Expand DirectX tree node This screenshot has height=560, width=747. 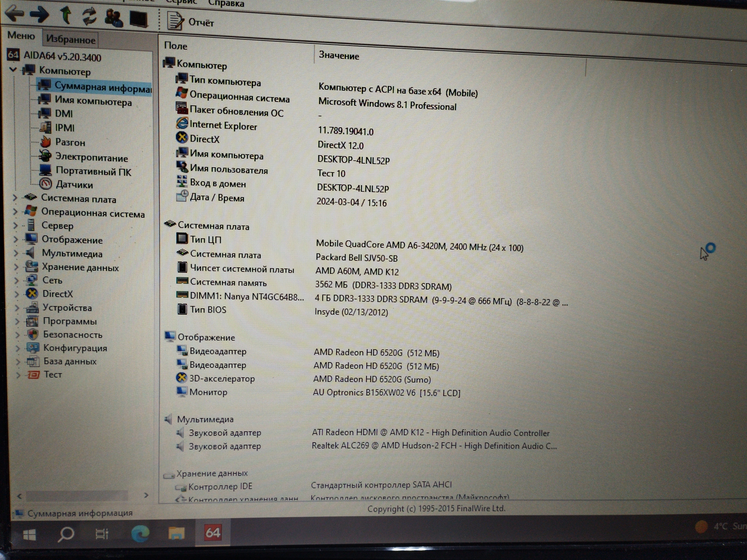point(17,294)
